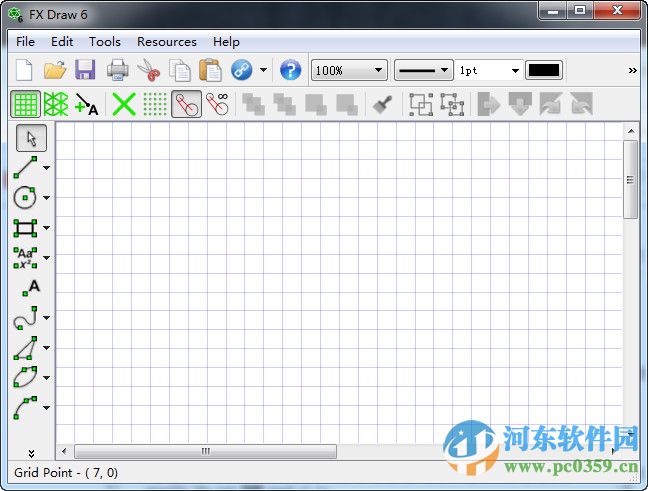
Task: Click the ungroup objects icon
Action: [452, 104]
